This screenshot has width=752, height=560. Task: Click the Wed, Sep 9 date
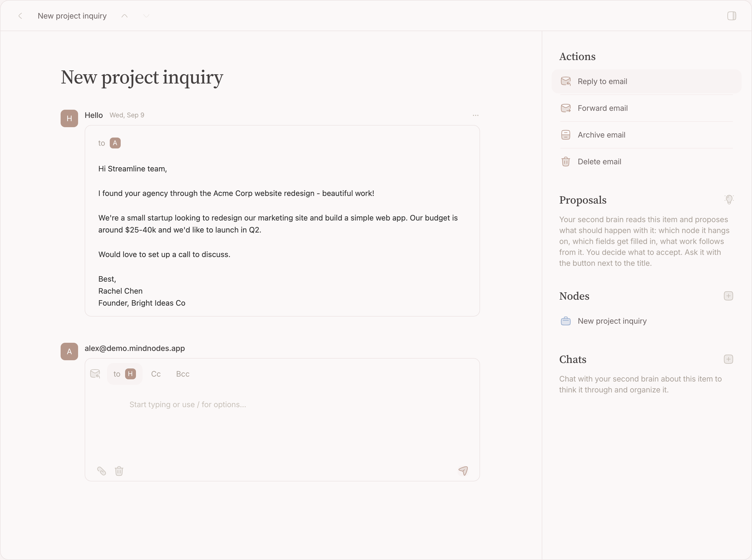(127, 115)
